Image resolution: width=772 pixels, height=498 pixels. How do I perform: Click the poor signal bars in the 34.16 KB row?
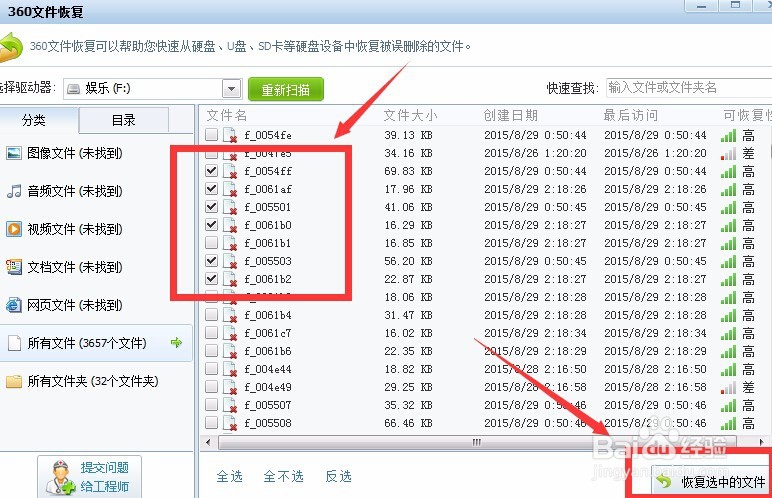(728, 154)
